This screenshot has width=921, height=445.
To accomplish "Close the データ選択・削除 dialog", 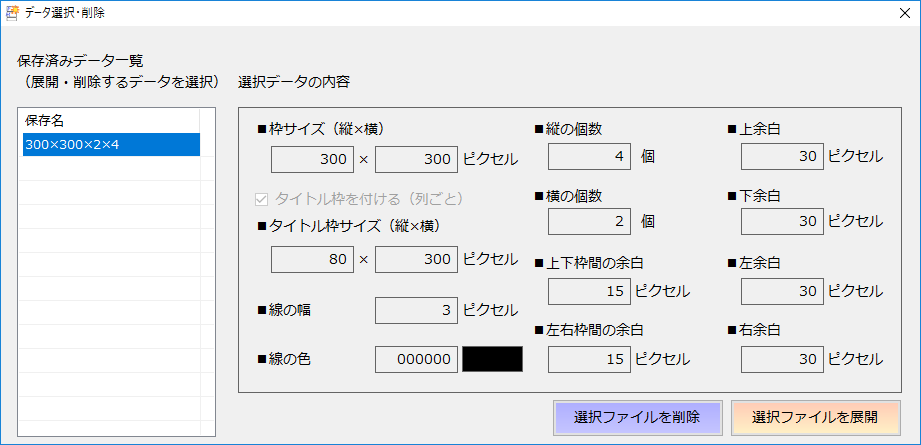I will point(903,14).
